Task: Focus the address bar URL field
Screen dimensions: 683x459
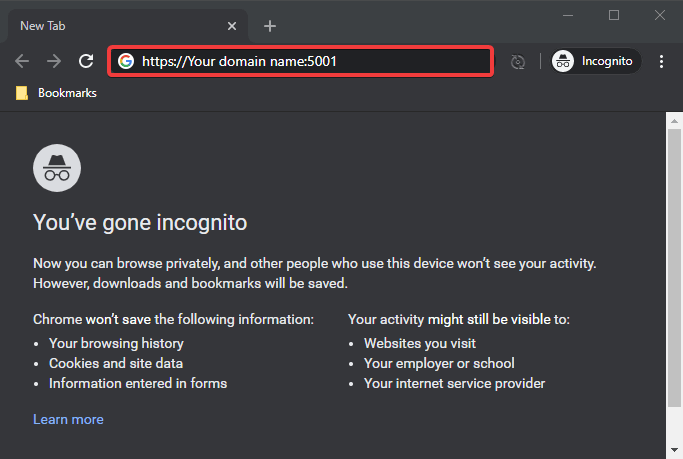Action: click(x=310, y=61)
